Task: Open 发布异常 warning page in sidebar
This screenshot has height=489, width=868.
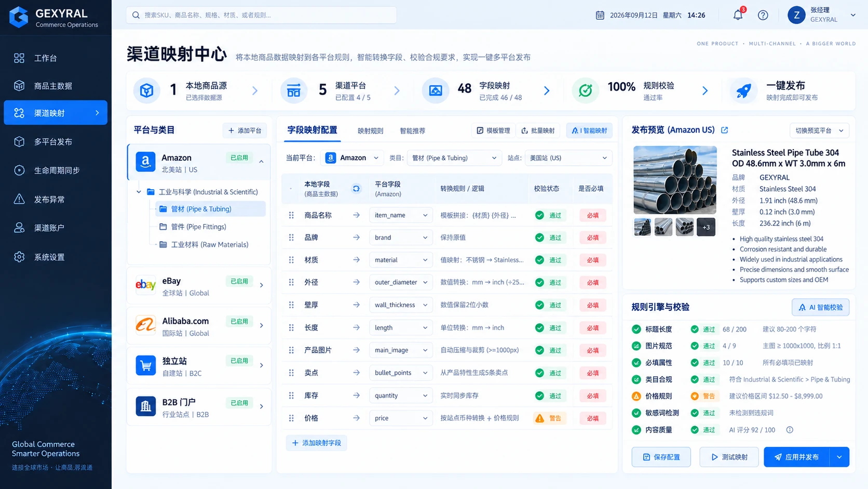Action: (x=56, y=199)
